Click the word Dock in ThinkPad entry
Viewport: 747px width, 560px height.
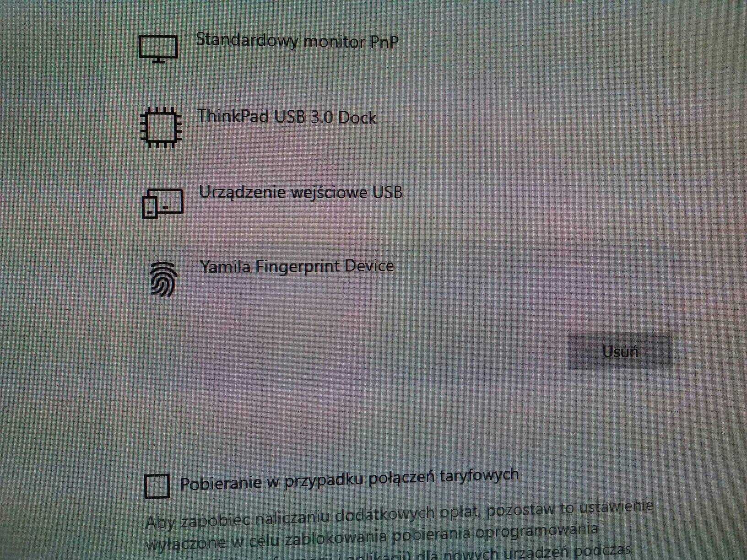click(x=357, y=118)
